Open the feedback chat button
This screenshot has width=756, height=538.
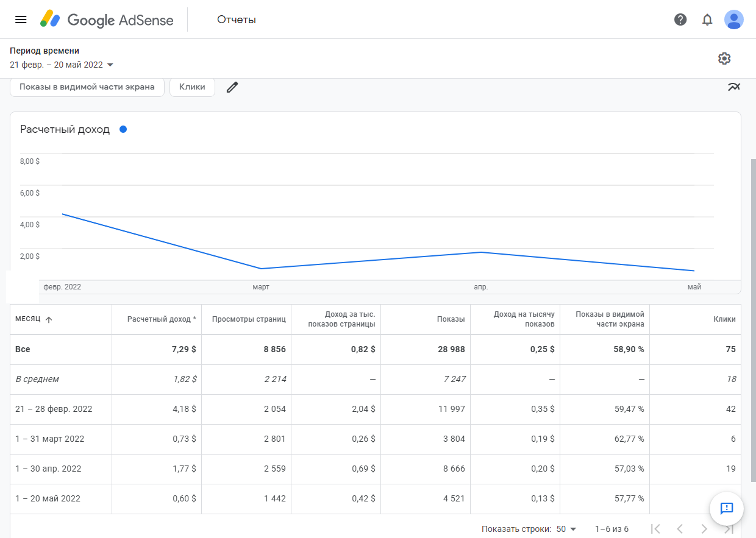pyautogui.click(x=726, y=508)
